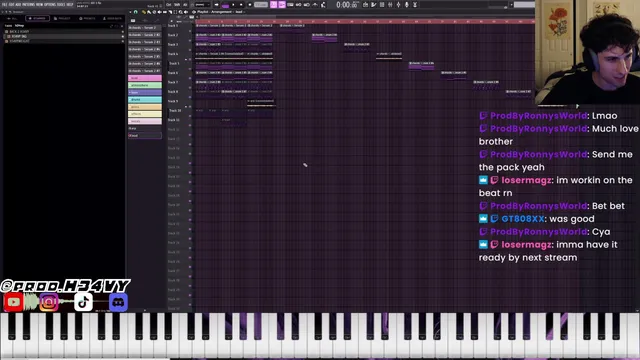Select 'chords - Serum 2 #7' picker pattern
The width and height of the screenshot is (640, 360).
point(145,71)
